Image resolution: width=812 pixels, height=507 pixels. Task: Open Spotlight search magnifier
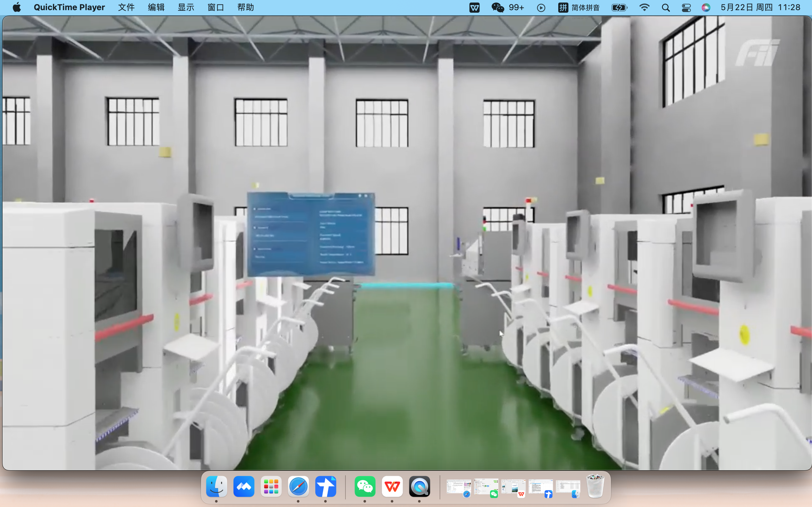[666, 7]
